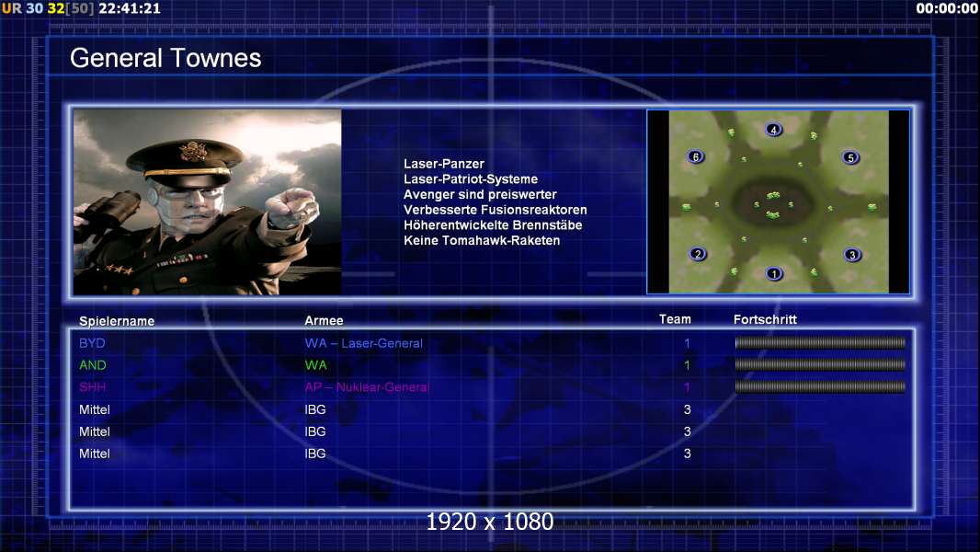Click Höherentwickelte Brennstäbe text
Screen dimensions: 980x552
[x=493, y=225]
